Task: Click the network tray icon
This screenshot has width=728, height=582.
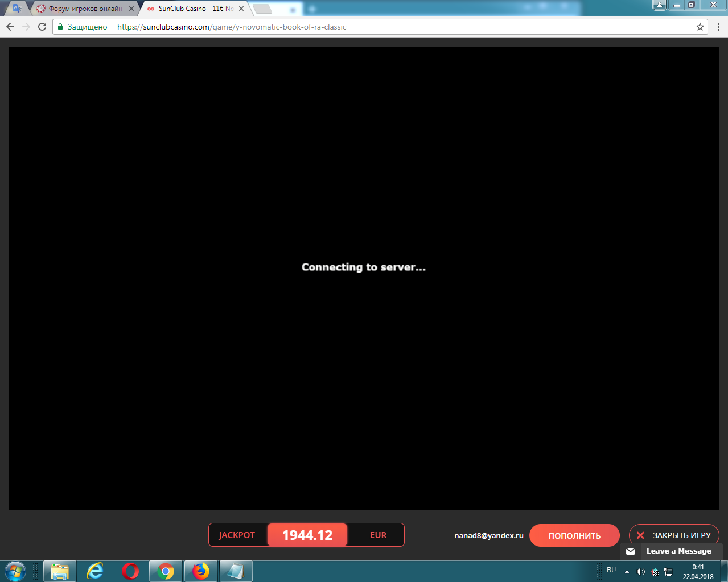Action: 669,572
